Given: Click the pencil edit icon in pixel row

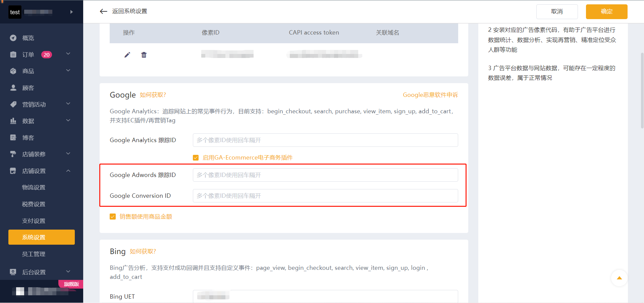Looking at the screenshot, I should click(127, 55).
